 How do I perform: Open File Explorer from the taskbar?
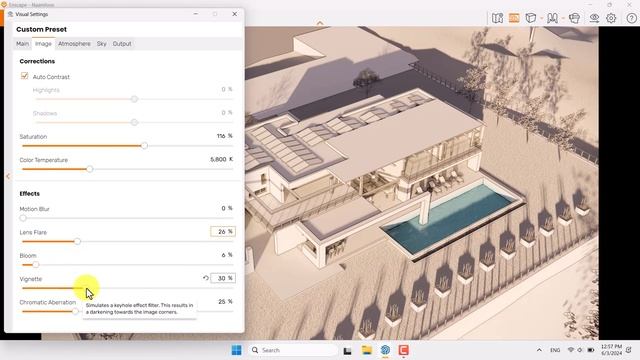(x=367, y=350)
